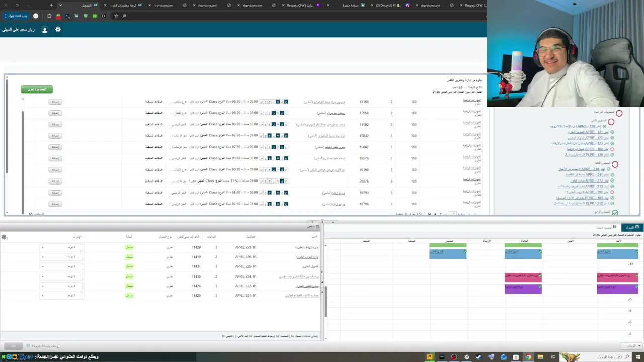Click the red circle icon beside APRE 390
This screenshot has height=362, width=644.
click(612, 192)
